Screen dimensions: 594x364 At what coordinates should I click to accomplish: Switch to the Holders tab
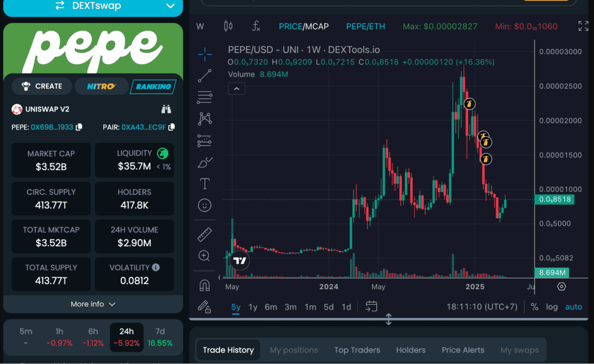click(411, 350)
